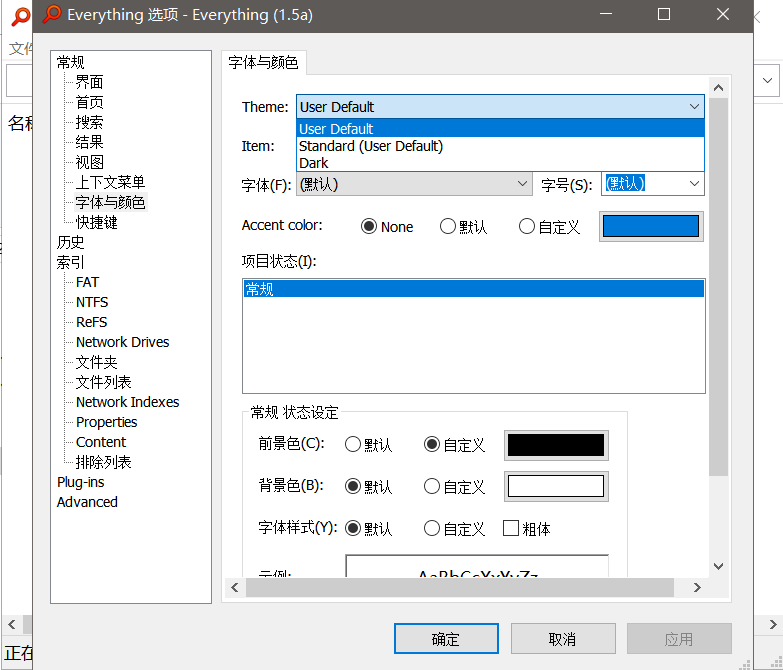
Task: Choose the Dark theme option
Action: tap(500, 163)
